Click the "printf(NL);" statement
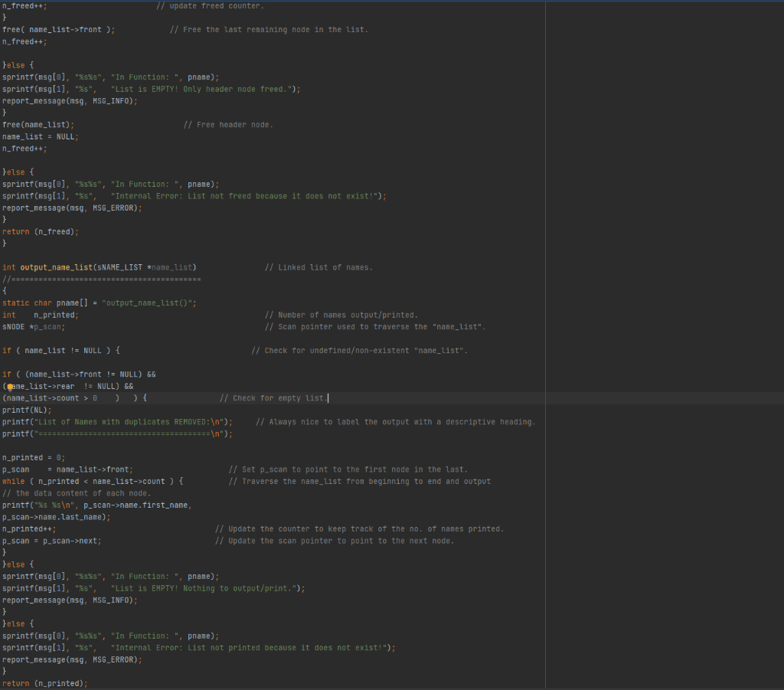 click(27, 410)
